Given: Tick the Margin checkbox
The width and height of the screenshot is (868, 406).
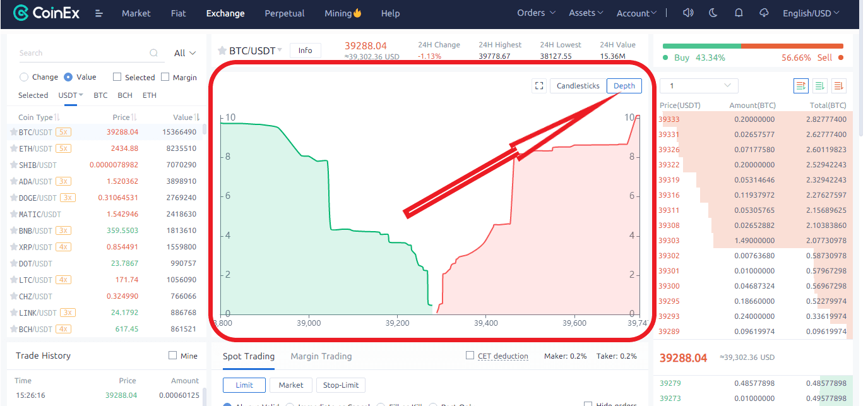Looking at the screenshot, I should (x=165, y=77).
